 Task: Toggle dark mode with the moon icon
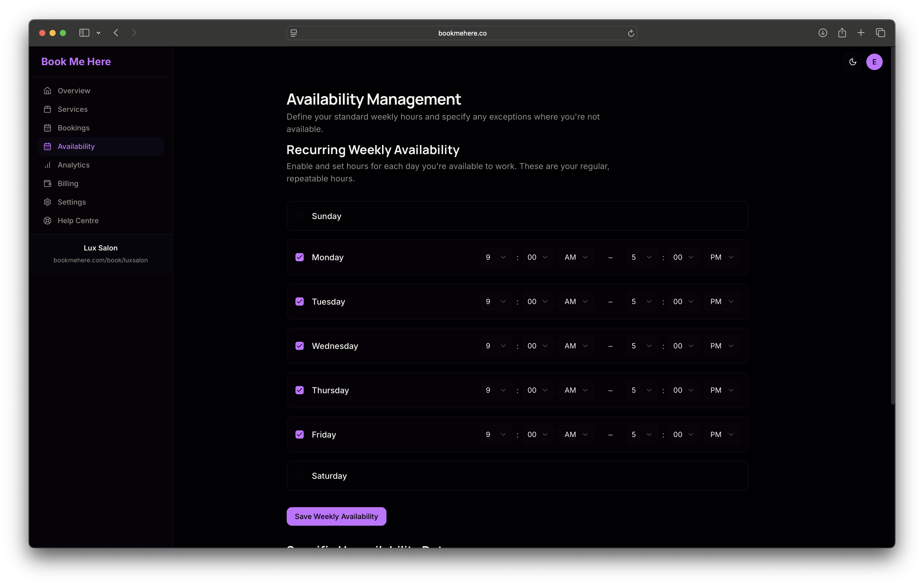(x=853, y=62)
